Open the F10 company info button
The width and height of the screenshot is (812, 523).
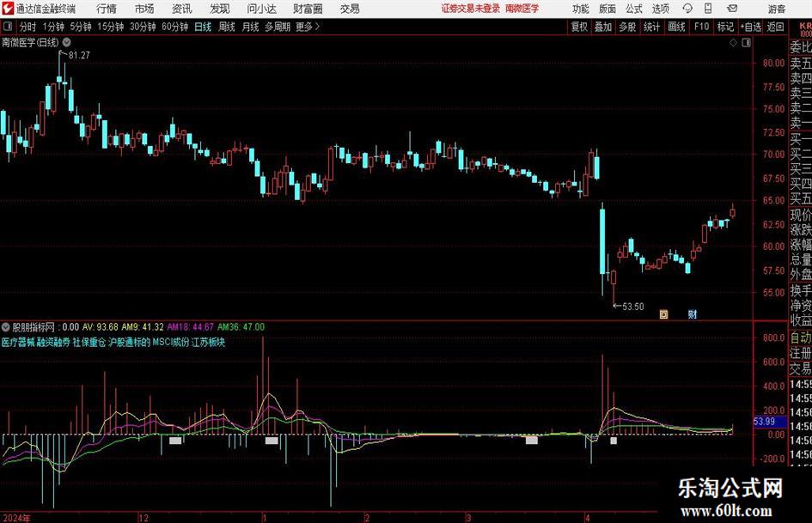[702, 27]
